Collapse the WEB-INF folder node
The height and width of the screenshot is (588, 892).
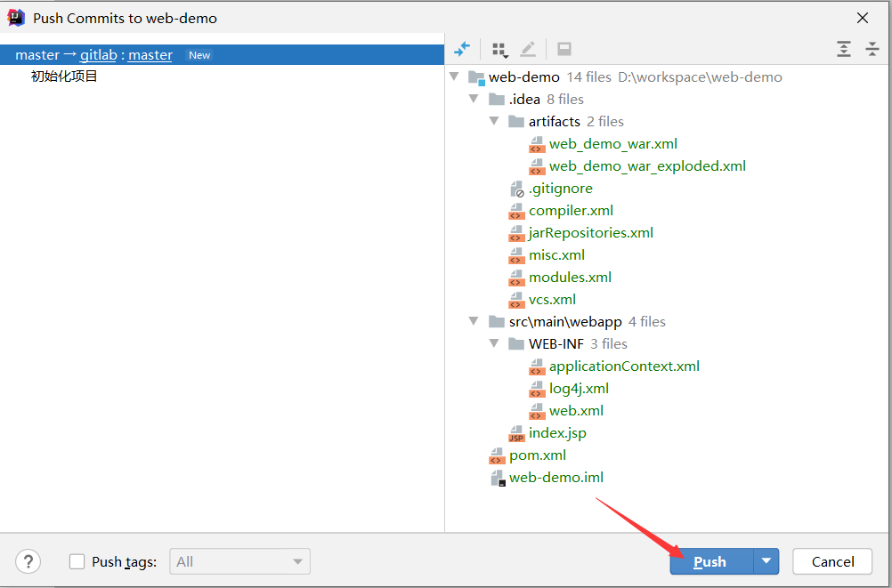point(494,342)
